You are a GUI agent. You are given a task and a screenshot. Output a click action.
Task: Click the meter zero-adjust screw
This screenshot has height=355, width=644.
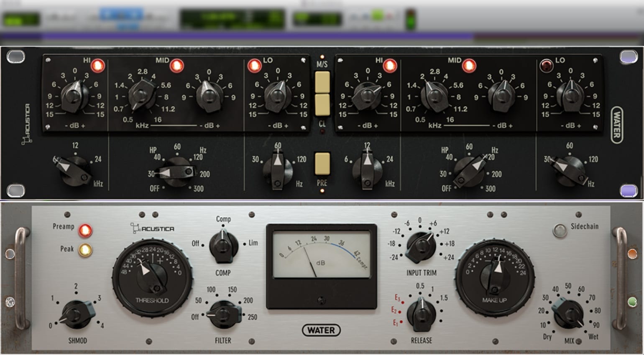click(321, 300)
